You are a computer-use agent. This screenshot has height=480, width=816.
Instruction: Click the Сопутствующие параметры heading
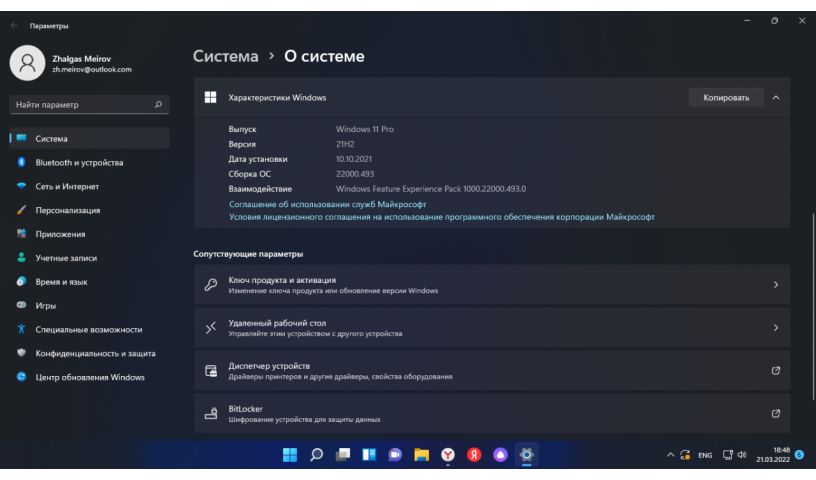(x=248, y=254)
